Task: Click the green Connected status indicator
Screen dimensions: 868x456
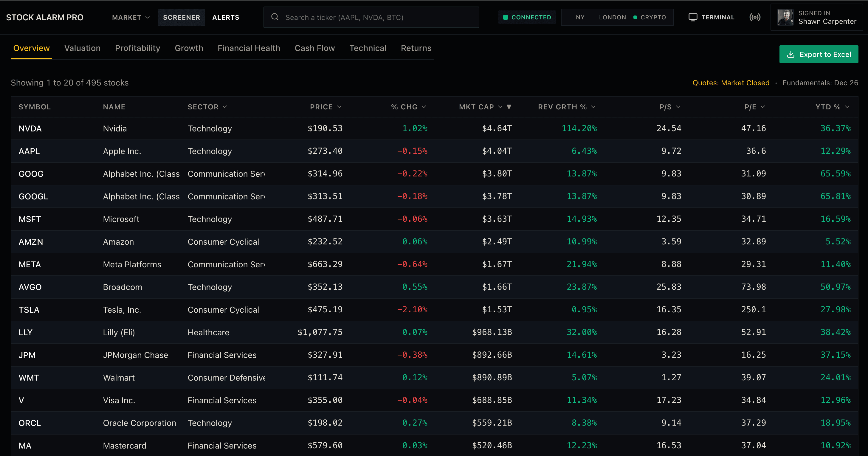Action: tap(527, 17)
